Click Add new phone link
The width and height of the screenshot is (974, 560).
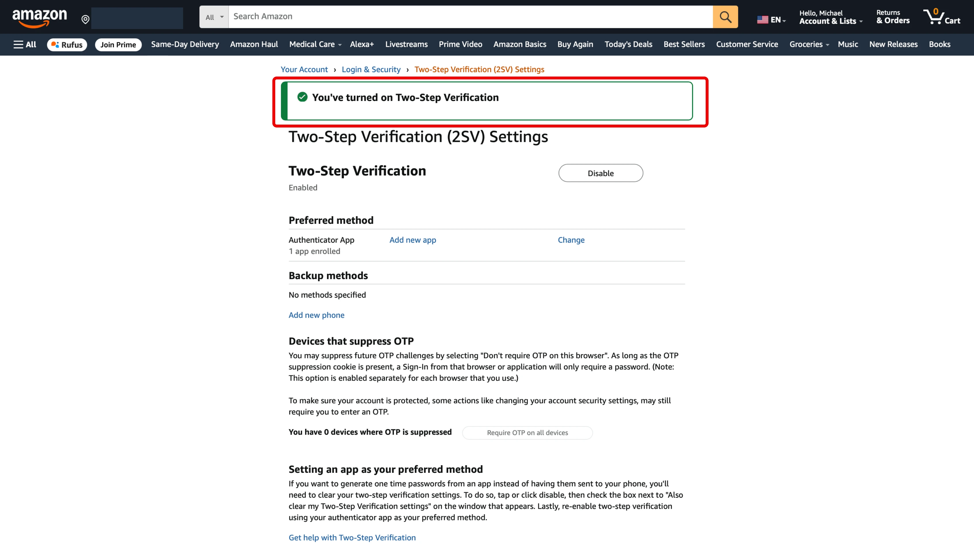point(316,315)
